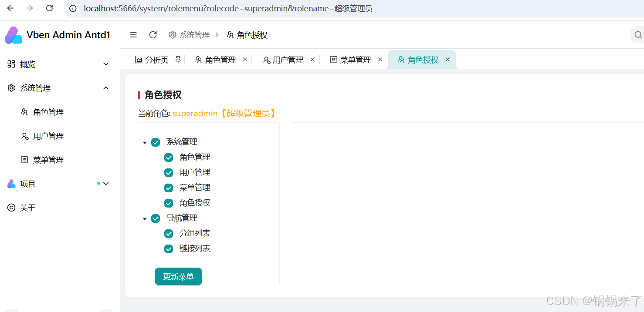644x312 pixels.
Task: Uncheck the 角色授权 permission checkbox
Action: pyautogui.click(x=169, y=203)
